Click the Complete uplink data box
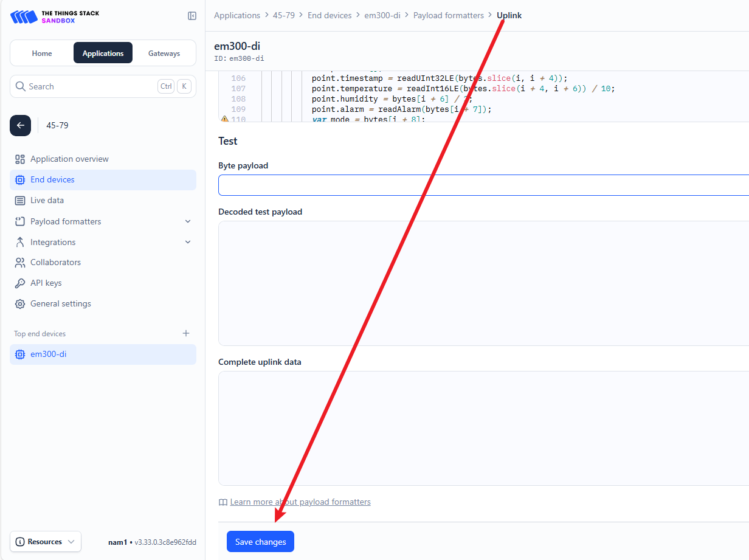 (x=483, y=428)
